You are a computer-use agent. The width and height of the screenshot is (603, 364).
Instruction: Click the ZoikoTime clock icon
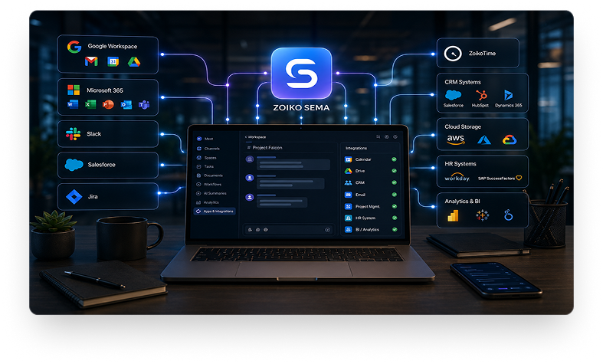click(x=453, y=54)
